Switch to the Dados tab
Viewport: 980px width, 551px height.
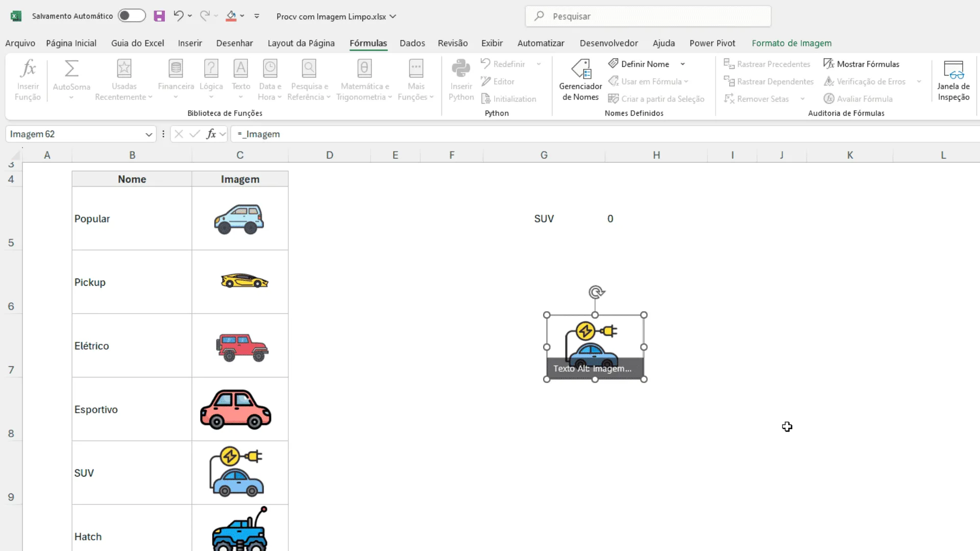412,43
